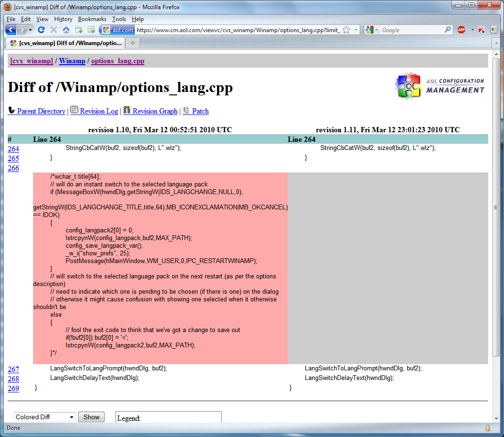The width and height of the screenshot is (504, 437).
Task: Go back with the Back arrow button
Action: click(x=11, y=30)
